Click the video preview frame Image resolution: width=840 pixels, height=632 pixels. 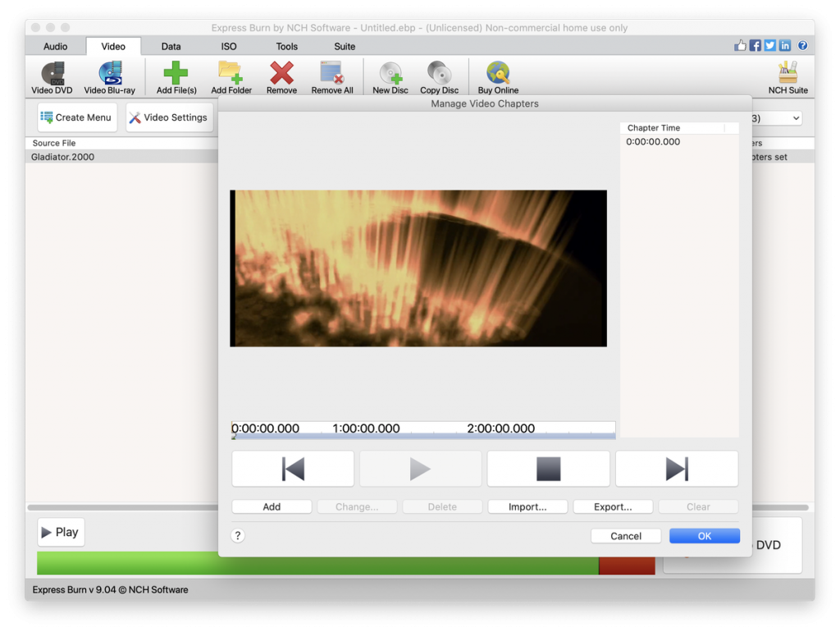418,268
